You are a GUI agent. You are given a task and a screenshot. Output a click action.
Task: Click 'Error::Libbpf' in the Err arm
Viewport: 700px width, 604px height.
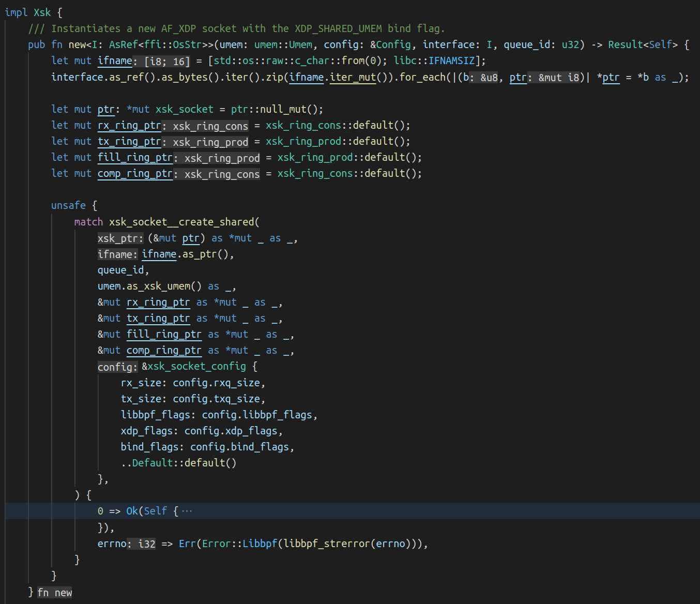[x=239, y=543]
